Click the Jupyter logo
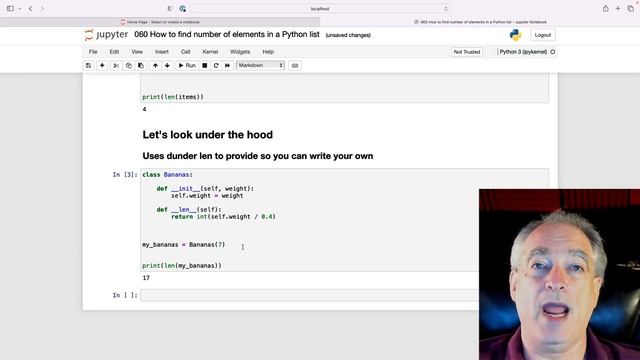 pyautogui.click(x=106, y=35)
